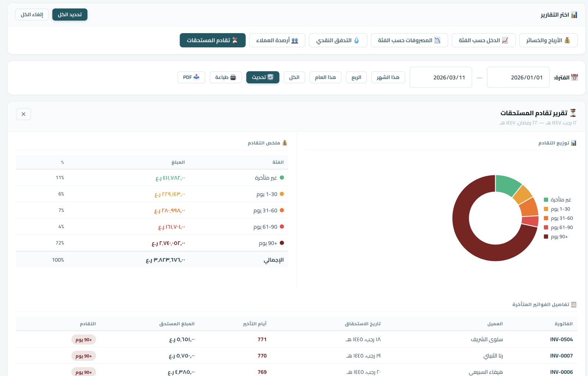Refresh the report with تحديث button
588x376 pixels.
pyautogui.click(x=262, y=77)
